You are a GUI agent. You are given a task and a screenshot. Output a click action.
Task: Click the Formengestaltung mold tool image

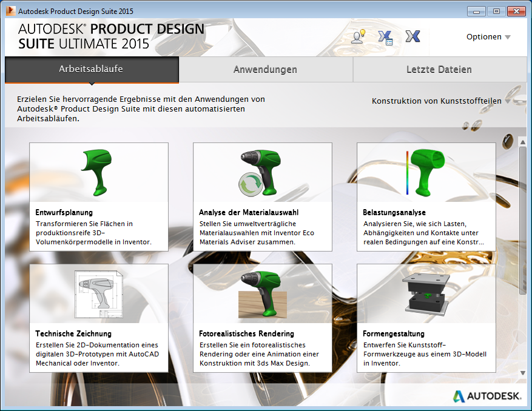coord(426,293)
